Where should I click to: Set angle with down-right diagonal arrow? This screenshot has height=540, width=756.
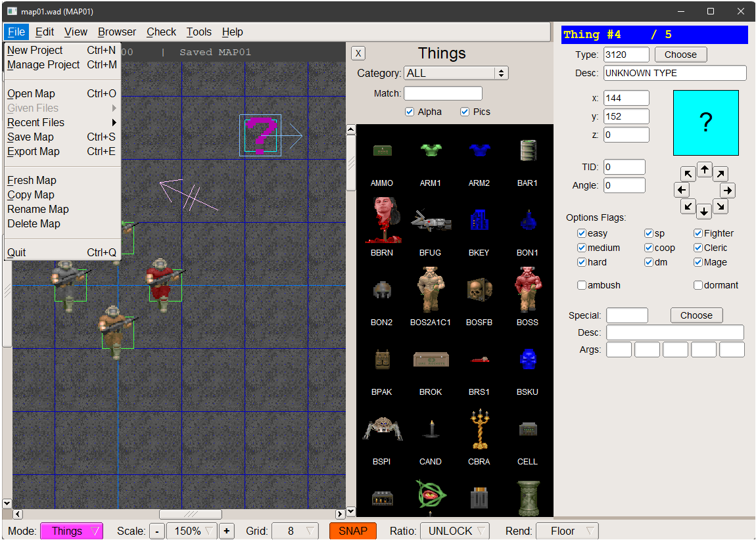coord(721,207)
